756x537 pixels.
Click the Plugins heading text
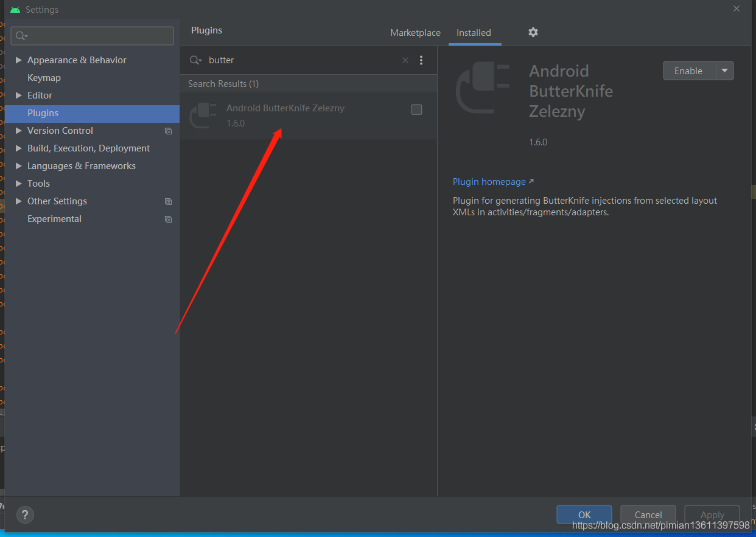pyautogui.click(x=207, y=30)
